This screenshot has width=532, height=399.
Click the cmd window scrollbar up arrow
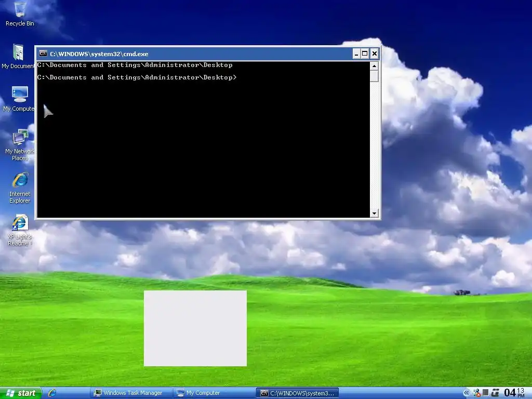[x=374, y=66]
